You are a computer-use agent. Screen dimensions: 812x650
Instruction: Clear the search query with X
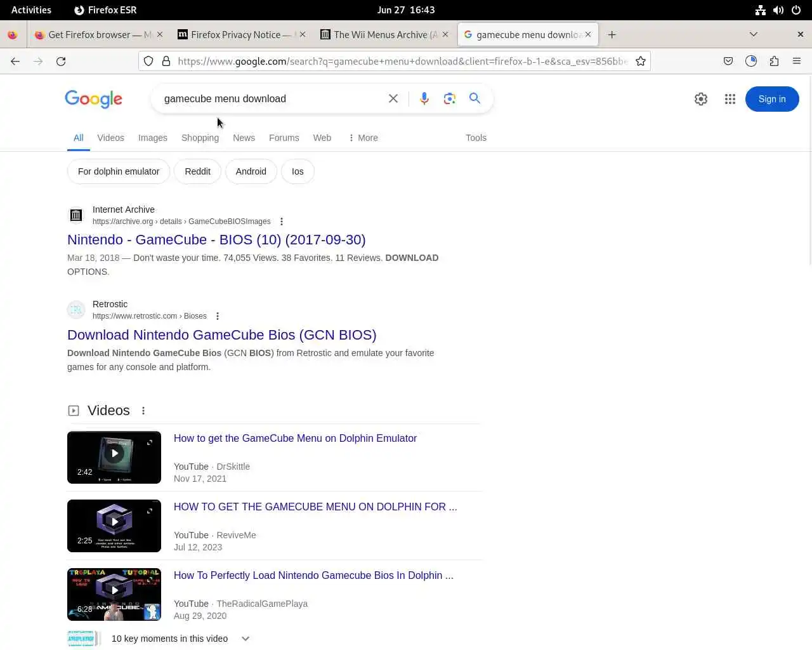point(393,98)
